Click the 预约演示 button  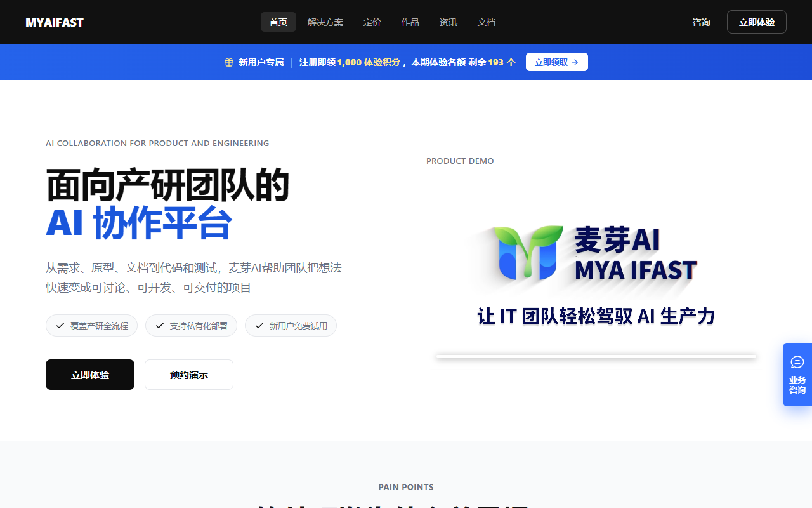pos(189,375)
